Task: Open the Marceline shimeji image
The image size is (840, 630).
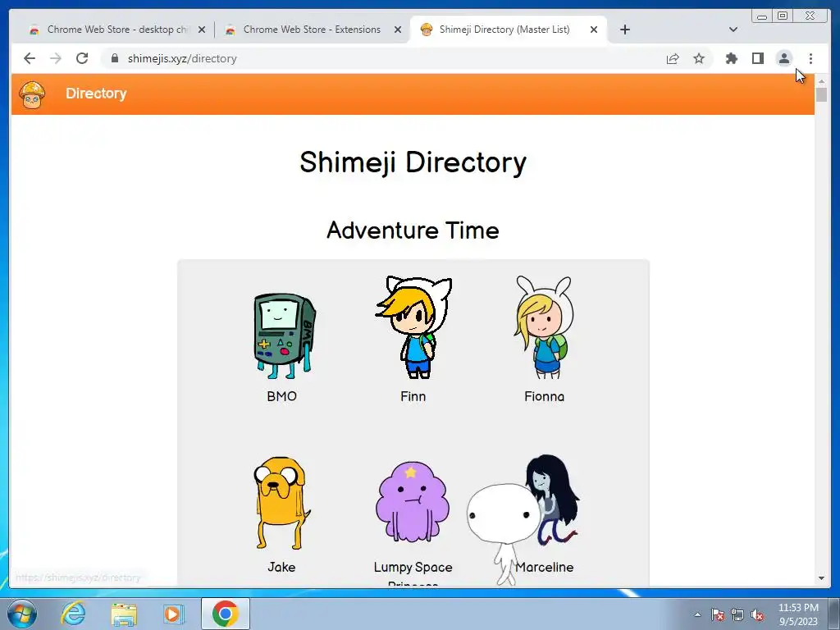Action: click(553, 500)
